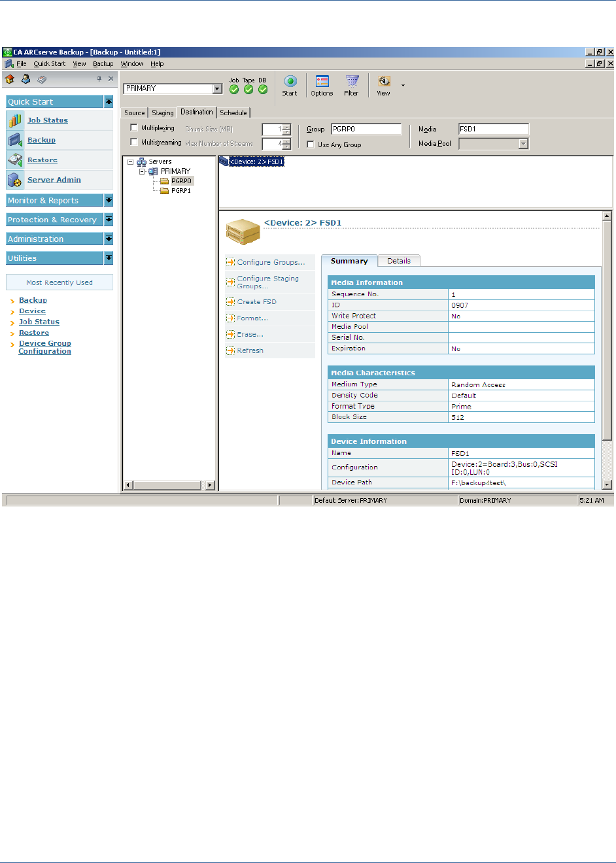
Task: Click the Job engine status check
Action: 234,90
